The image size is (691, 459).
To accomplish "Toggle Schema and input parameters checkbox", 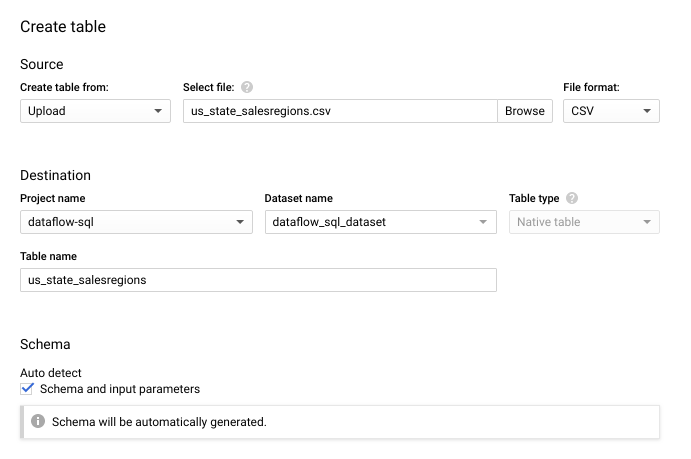I will click(28, 389).
